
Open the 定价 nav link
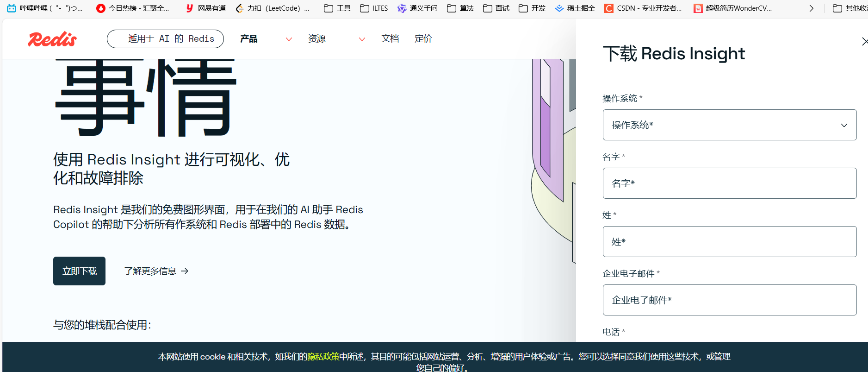tap(423, 39)
